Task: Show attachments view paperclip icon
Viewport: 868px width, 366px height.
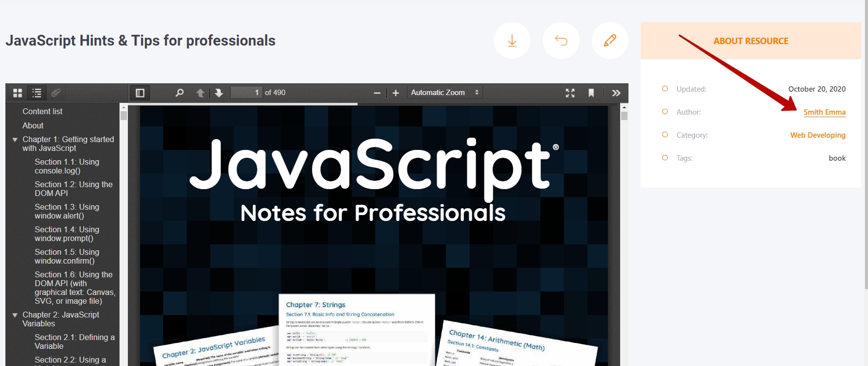Action: (x=56, y=93)
